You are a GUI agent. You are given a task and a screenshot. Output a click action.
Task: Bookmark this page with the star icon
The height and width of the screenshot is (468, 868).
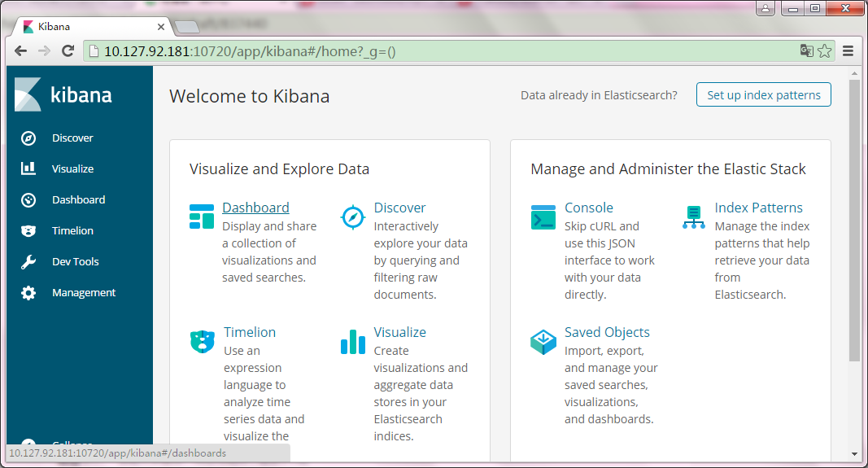click(x=825, y=51)
